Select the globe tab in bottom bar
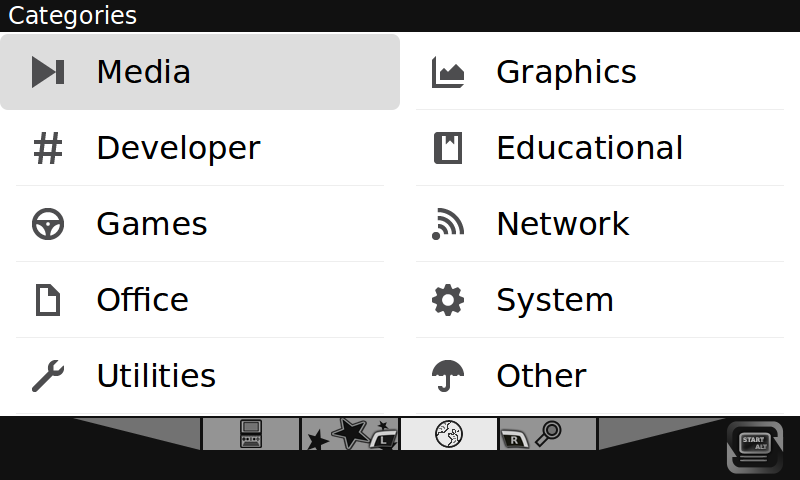 [x=449, y=434]
